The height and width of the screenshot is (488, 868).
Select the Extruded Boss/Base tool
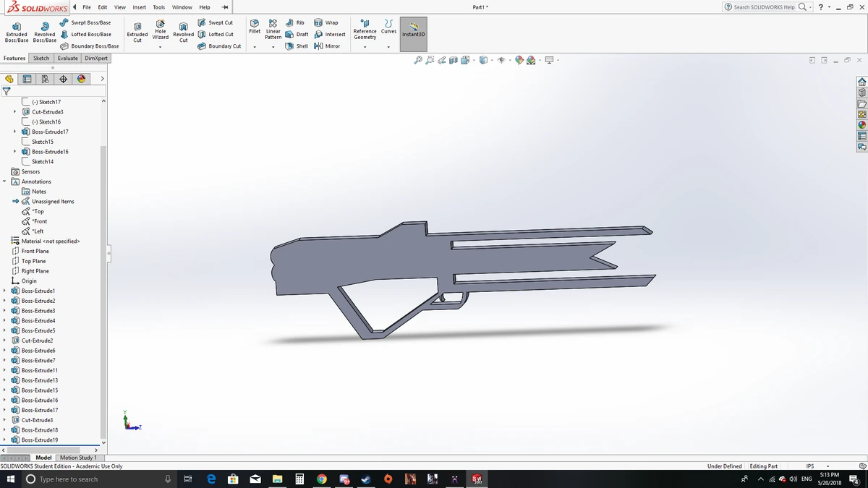pyautogui.click(x=16, y=33)
